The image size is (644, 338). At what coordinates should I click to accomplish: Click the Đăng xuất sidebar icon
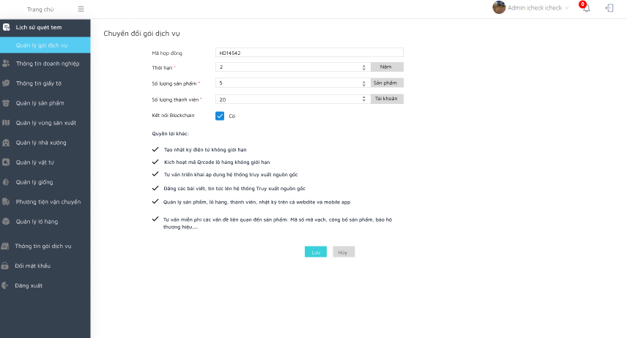coord(5,285)
